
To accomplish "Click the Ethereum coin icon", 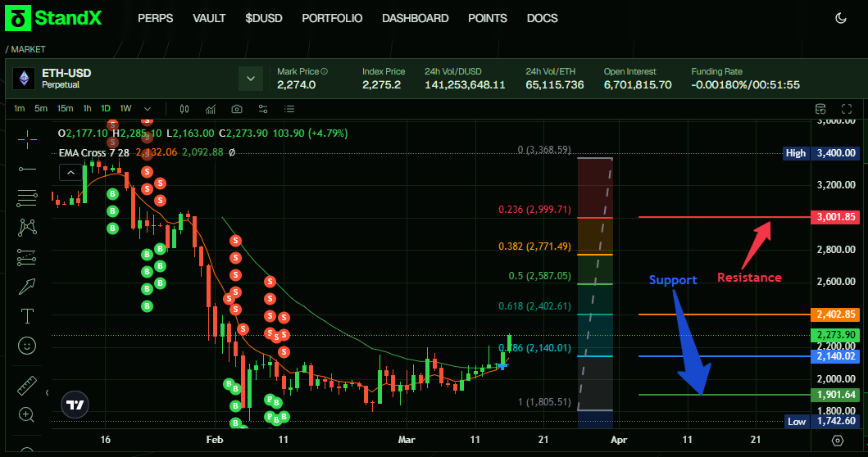I will tap(24, 79).
